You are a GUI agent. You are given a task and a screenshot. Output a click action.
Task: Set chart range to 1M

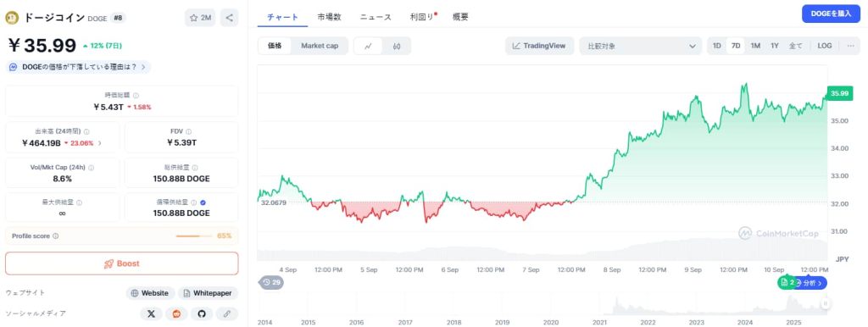[755, 46]
